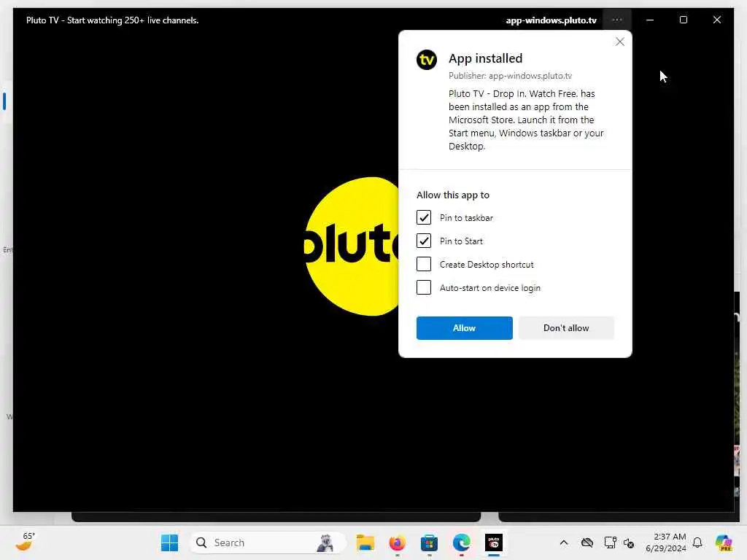Viewport: 747px width, 560px height.
Task: Click the taskbar Search box
Action: click(x=268, y=542)
